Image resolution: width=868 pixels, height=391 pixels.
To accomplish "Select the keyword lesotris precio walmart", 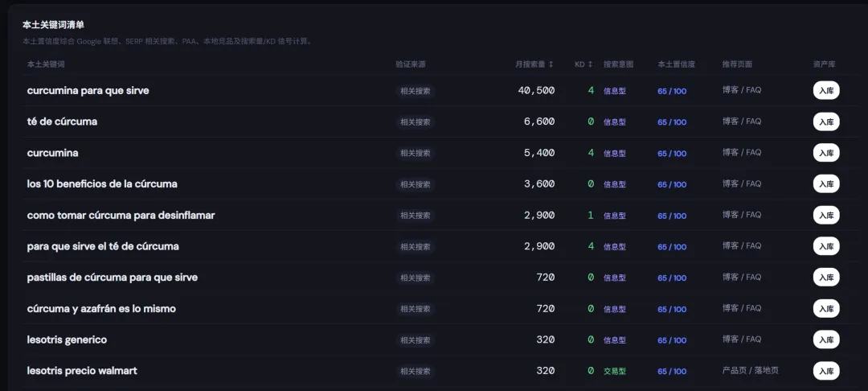I will click(82, 371).
